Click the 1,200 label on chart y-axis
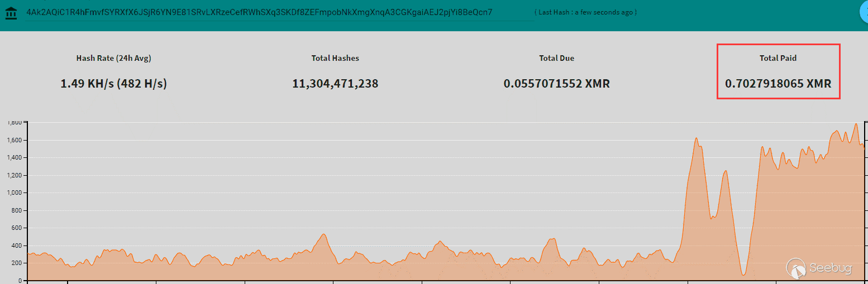 [13, 175]
